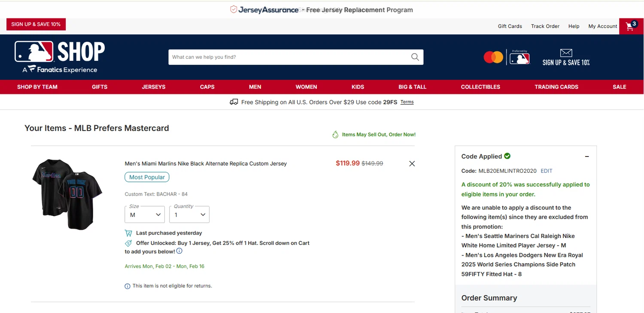
Task: Open Shop By Team menu
Action: 37,87
